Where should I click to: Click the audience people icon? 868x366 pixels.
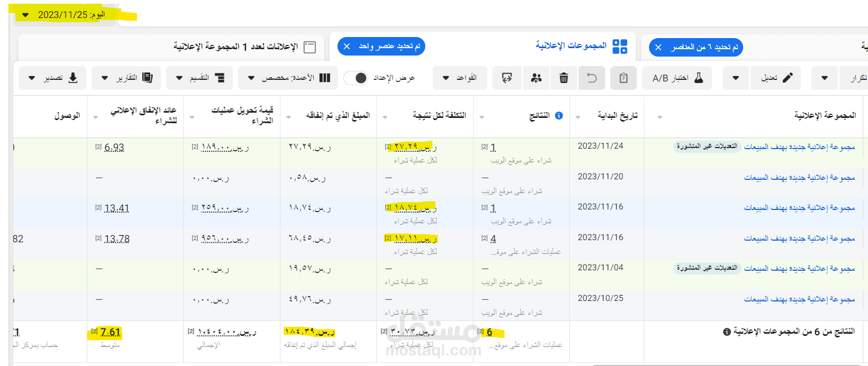[536, 78]
